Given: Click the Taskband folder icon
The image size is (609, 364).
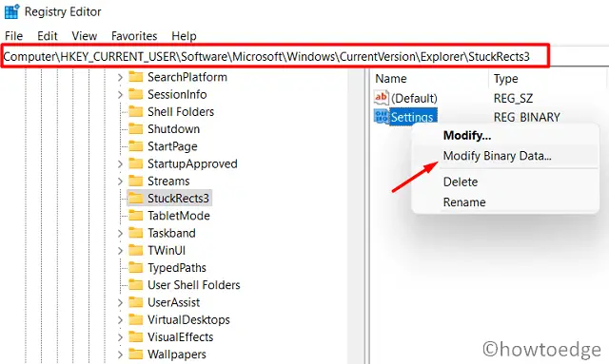Looking at the screenshot, I should [x=135, y=233].
